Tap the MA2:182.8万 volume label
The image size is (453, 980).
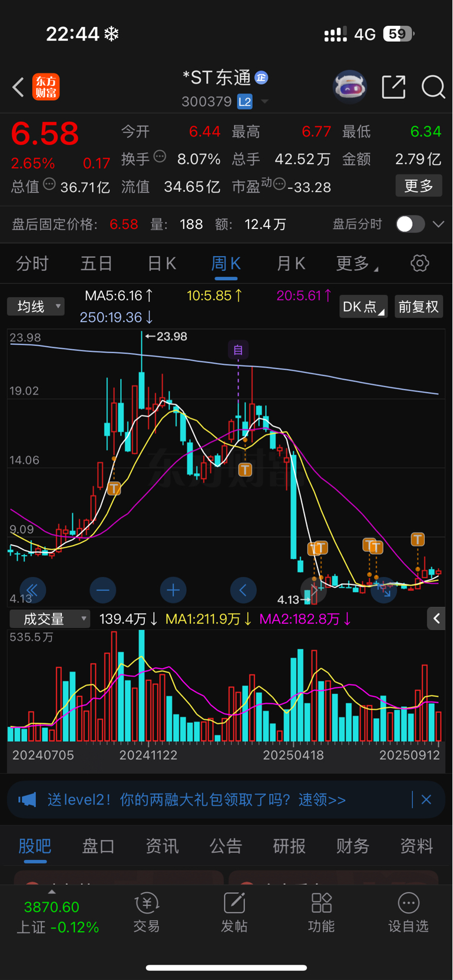point(305,619)
